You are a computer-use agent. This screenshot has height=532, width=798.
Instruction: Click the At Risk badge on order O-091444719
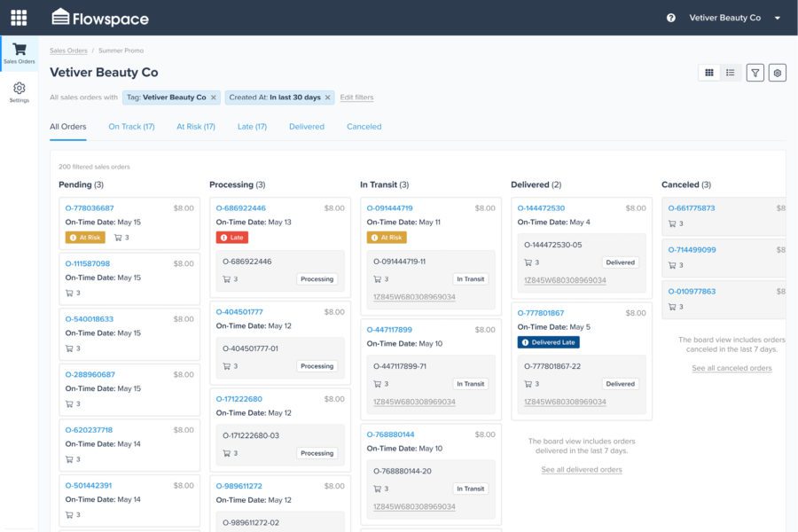(x=387, y=237)
